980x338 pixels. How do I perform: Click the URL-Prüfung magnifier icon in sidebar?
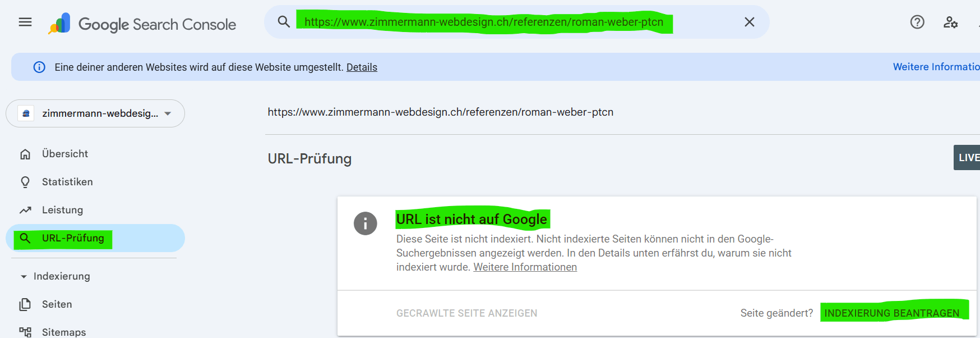click(x=25, y=238)
